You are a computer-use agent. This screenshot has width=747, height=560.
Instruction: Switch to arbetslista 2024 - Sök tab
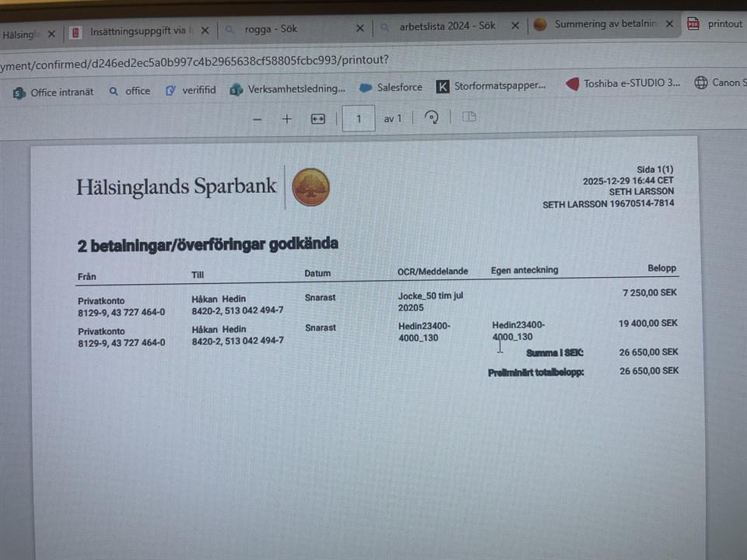point(447,26)
